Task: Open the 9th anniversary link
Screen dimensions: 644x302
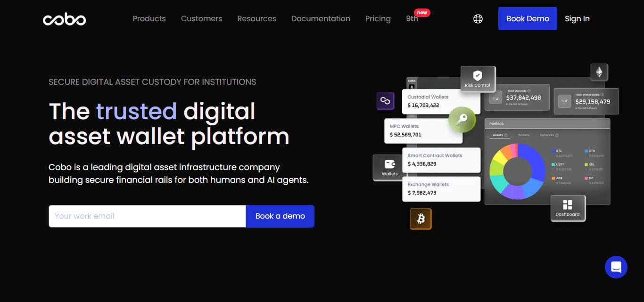Action: [412, 19]
